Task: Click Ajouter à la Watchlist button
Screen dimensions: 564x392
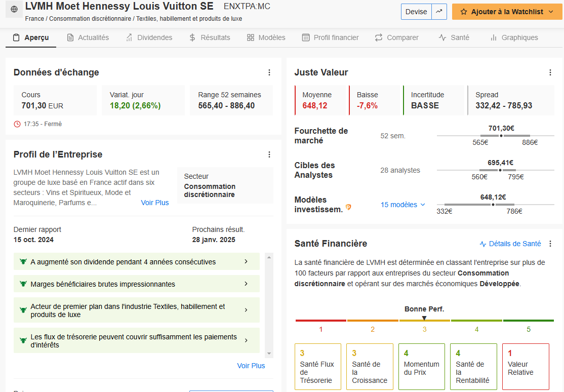Action: [x=507, y=12]
